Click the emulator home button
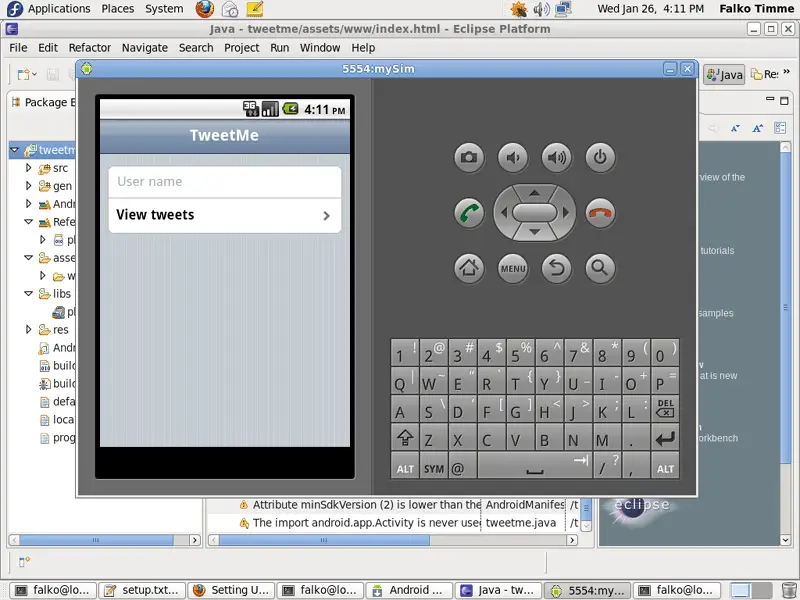This screenshot has height=600, width=800. tap(469, 268)
